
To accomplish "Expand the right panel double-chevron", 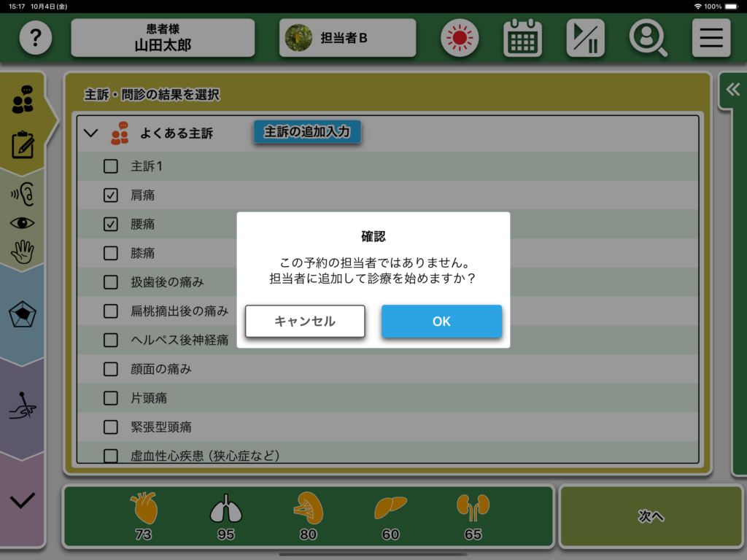I will [x=732, y=90].
